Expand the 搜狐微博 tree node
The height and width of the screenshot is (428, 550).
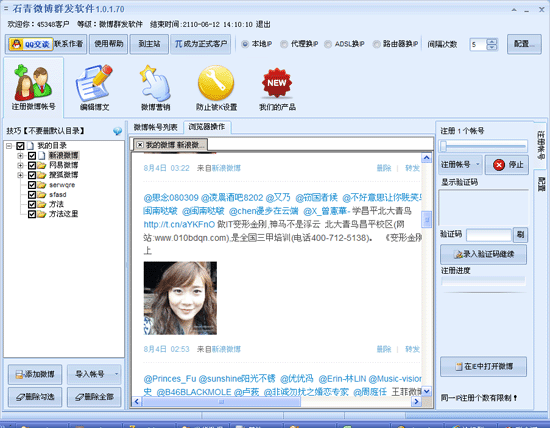[x=20, y=175]
